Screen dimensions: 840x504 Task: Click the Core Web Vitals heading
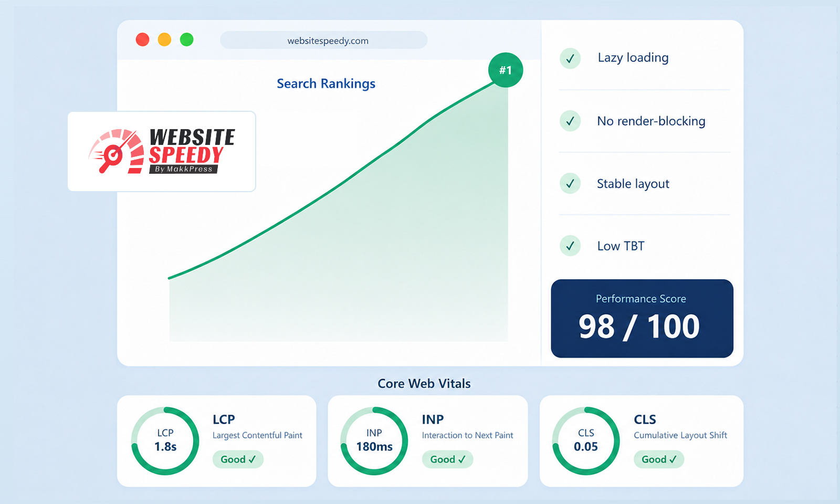(424, 384)
